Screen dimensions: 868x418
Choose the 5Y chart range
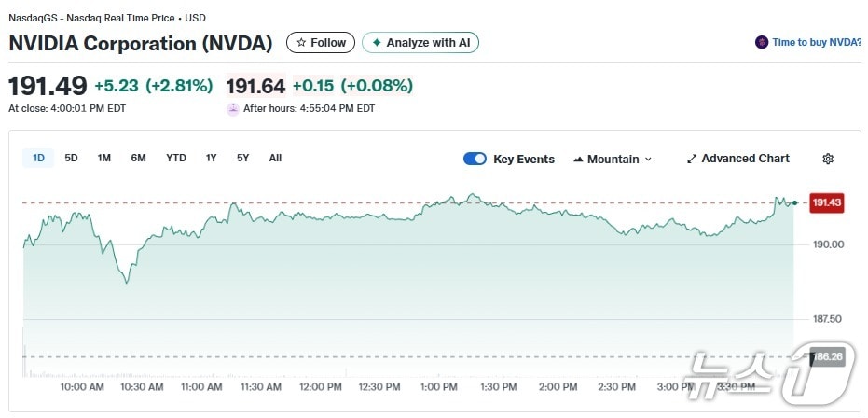point(242,159)
